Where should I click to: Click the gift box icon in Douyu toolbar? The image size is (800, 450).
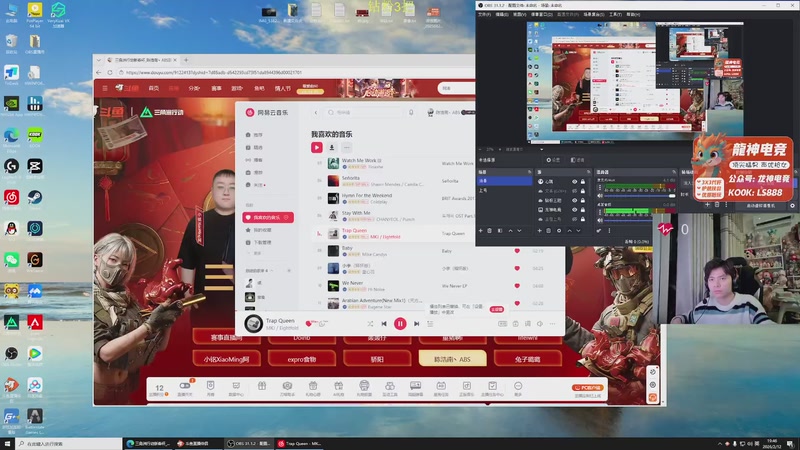(262, 386)
